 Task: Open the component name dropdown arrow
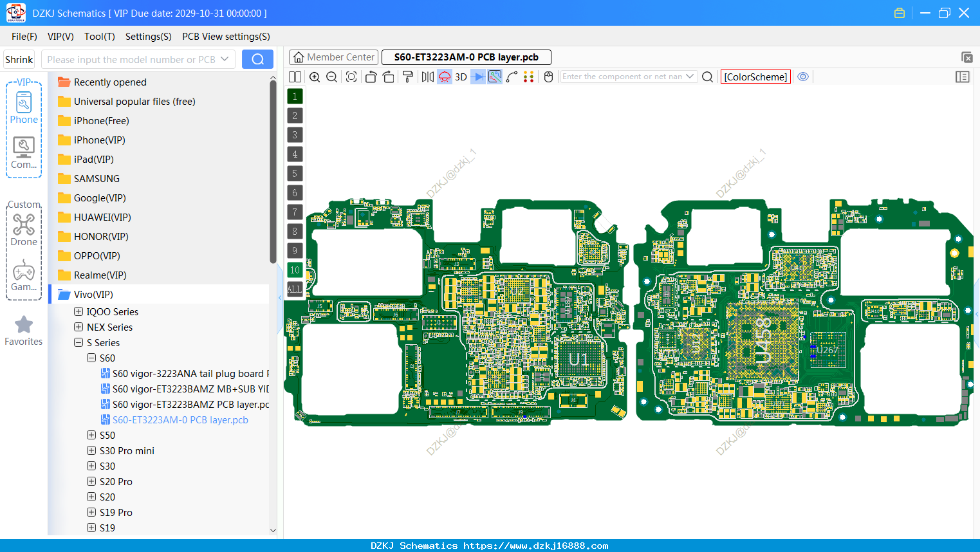coord(690,77)
